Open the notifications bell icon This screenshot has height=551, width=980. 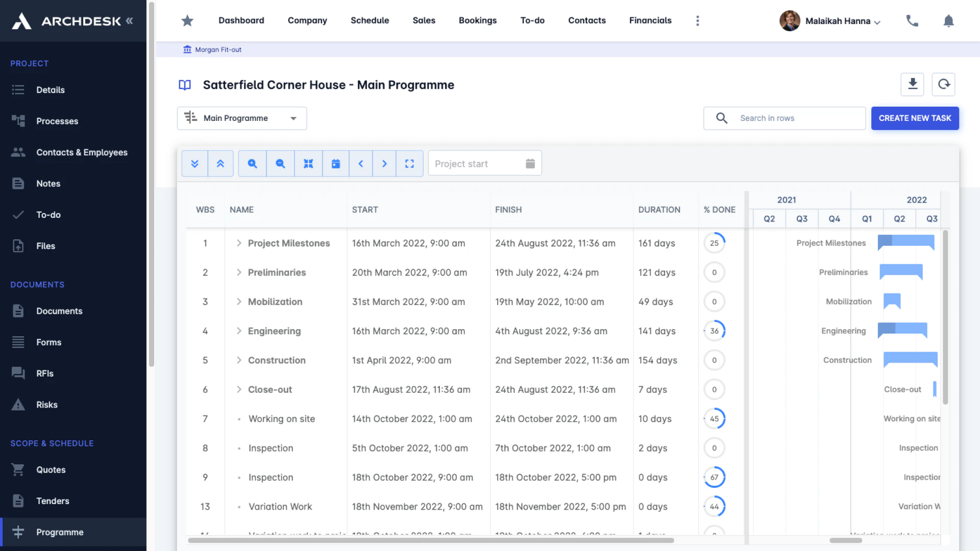[x=948, y=21]
